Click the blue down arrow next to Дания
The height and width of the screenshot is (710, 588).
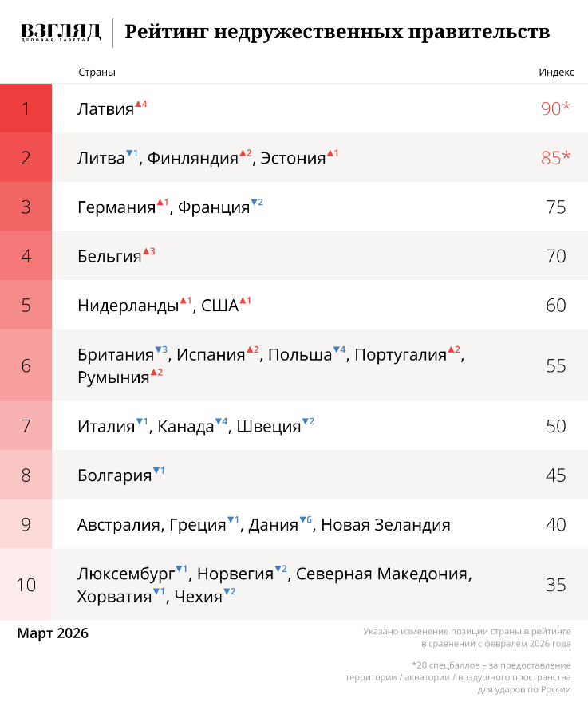(x=302, y=520)
